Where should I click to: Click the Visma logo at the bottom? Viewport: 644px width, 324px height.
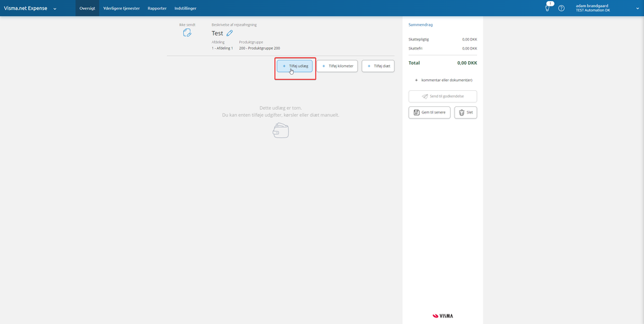click(443, 316)
